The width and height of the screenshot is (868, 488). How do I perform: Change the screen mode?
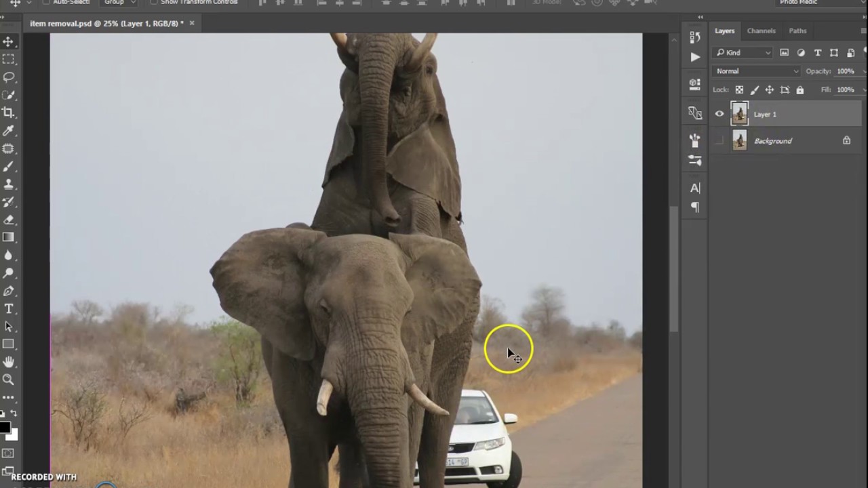(9, 470)
